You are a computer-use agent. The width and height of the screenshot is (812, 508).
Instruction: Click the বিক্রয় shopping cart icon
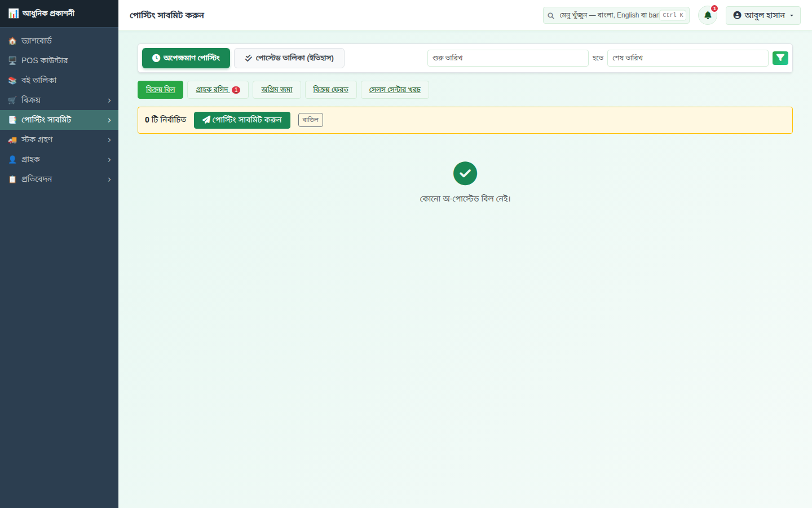click(12, 100)
